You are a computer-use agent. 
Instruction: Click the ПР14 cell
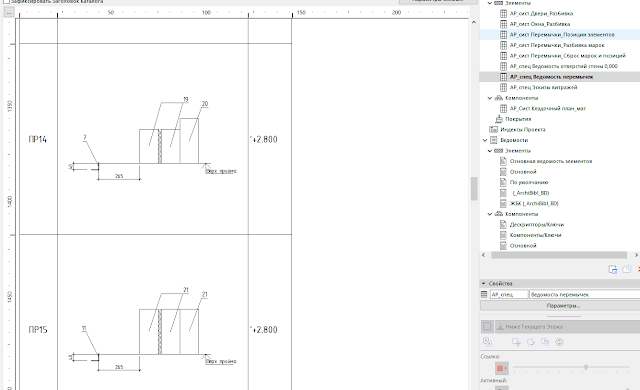tap(38, 139)
